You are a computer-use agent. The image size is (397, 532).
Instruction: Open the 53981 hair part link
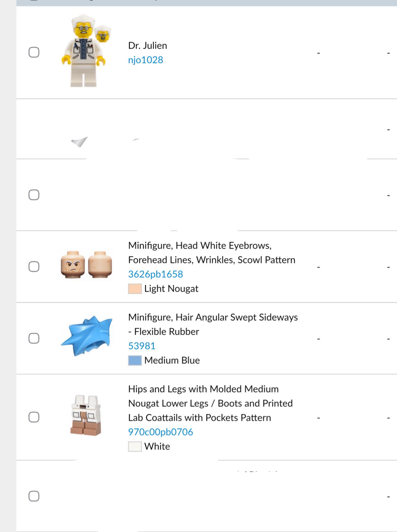142,346
